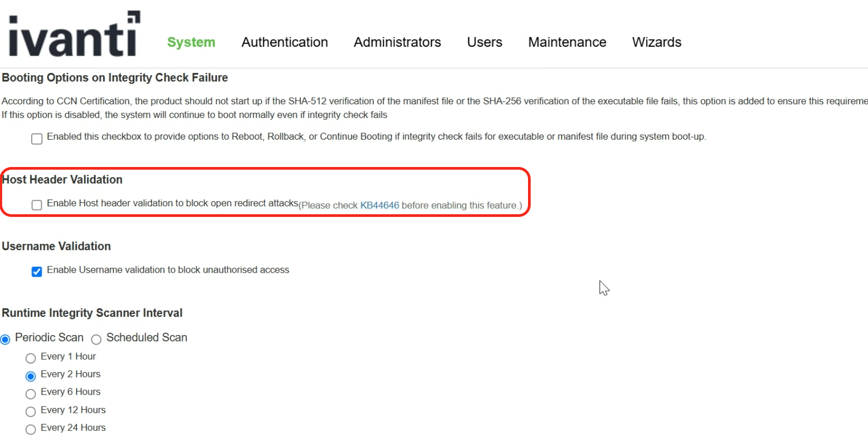Choose the Every 1 Hour scan interval

click(x=31, y=358)
